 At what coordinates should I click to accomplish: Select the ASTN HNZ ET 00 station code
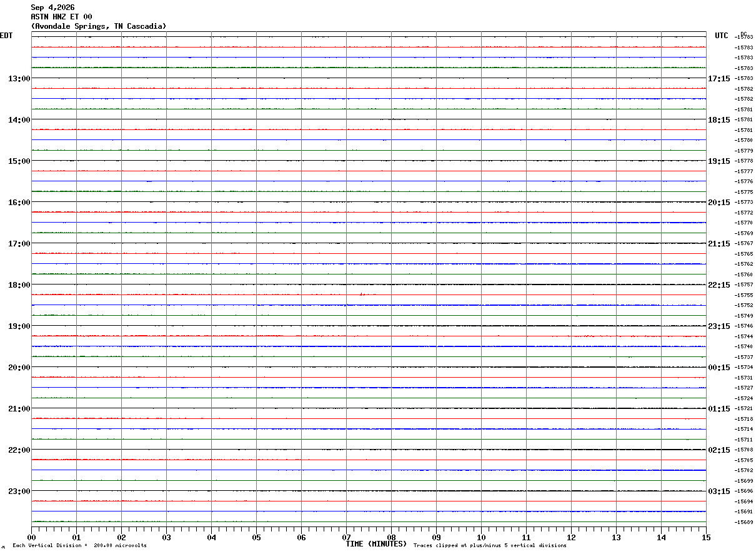click(61, 17)
